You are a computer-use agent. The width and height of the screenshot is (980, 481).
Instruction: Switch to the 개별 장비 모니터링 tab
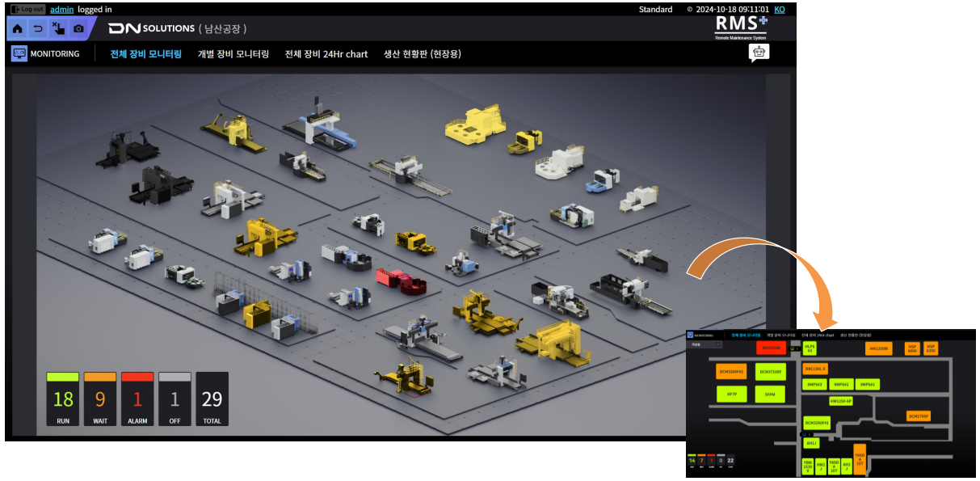click(x=233, y=54)
